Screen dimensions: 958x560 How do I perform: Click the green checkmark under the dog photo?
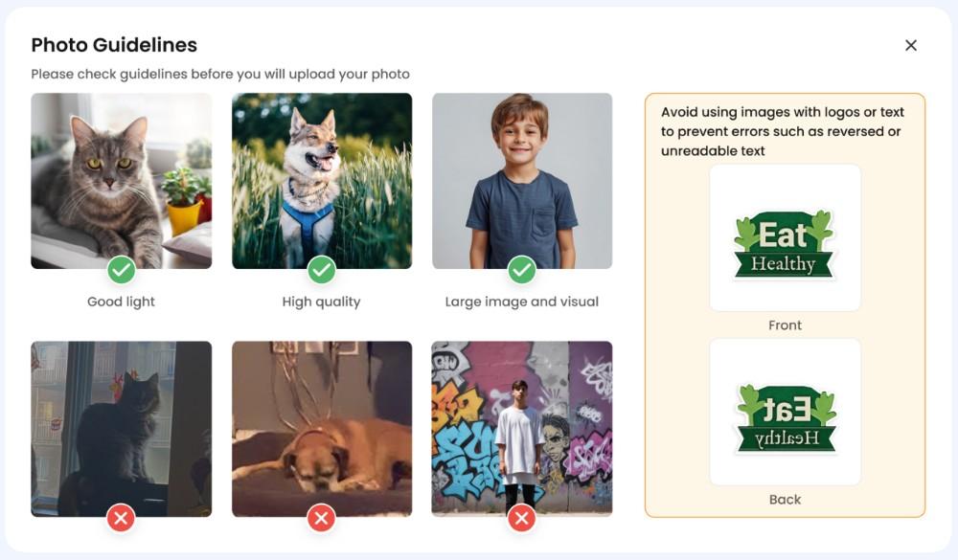(x=322, y=270)
